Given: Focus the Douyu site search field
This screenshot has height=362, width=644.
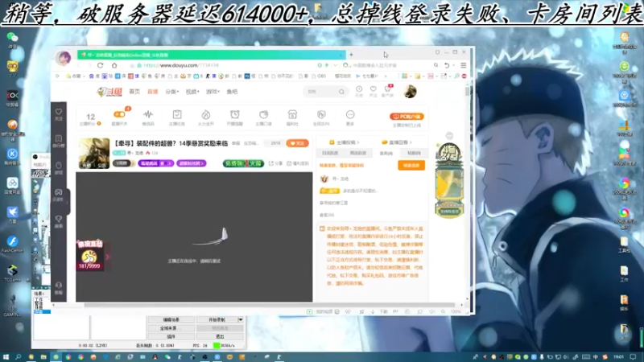Looking at the screenshot, I should [321, 92].
